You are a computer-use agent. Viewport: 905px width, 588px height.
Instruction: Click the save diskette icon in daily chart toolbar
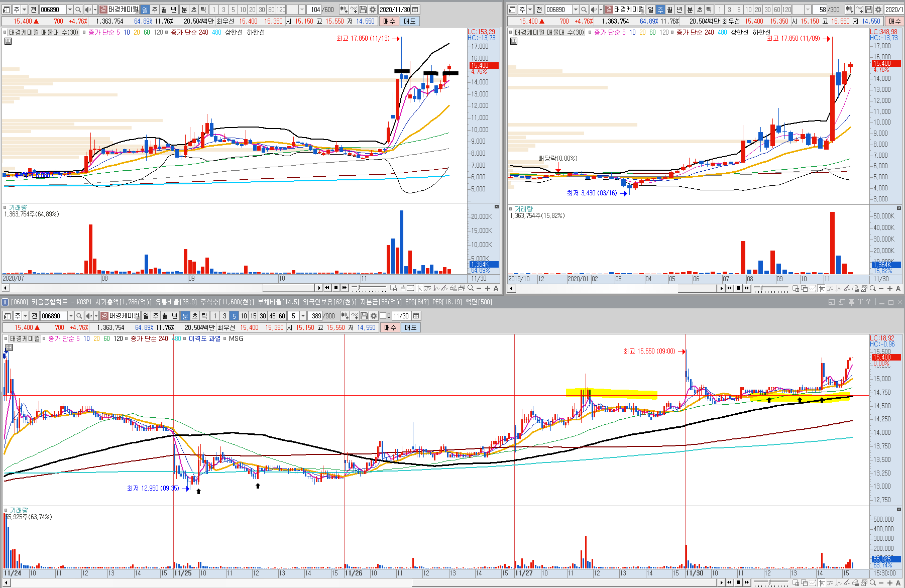pyautogui.click(x=363, y=10)
